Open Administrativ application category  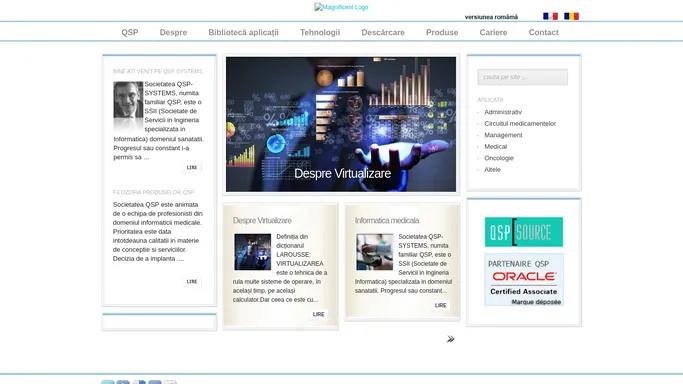[x=503, y=112]
